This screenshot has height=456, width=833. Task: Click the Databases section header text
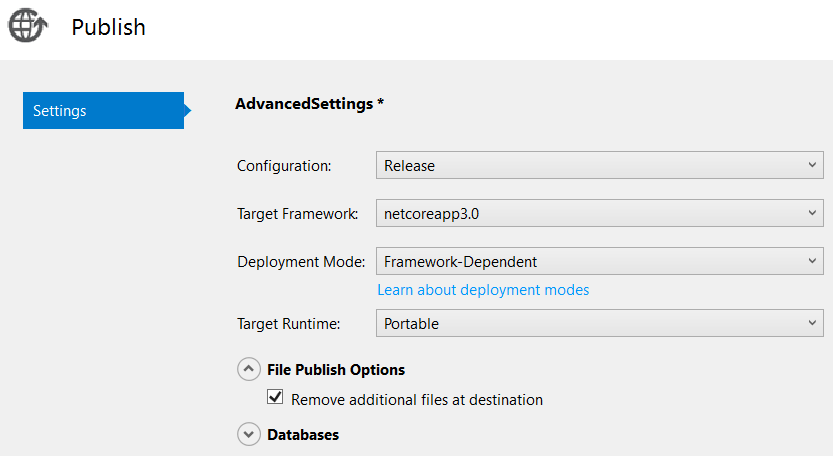[303, 435]
